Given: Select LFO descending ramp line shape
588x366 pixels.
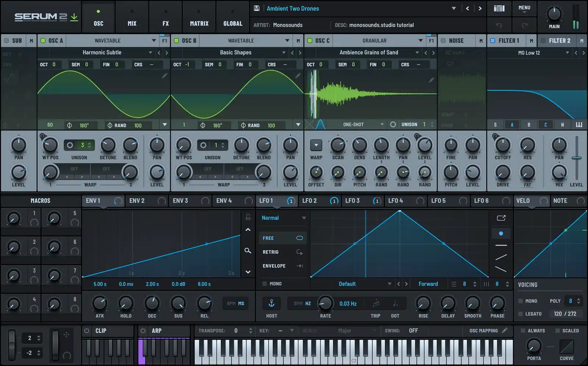Looking at the screenshot, I should [501, 269].
